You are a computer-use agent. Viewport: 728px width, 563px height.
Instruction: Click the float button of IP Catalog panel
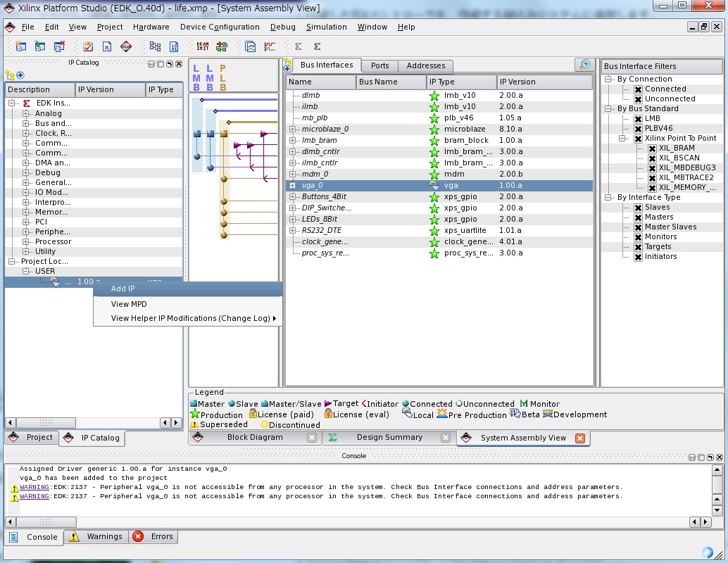tap(170, 64)
